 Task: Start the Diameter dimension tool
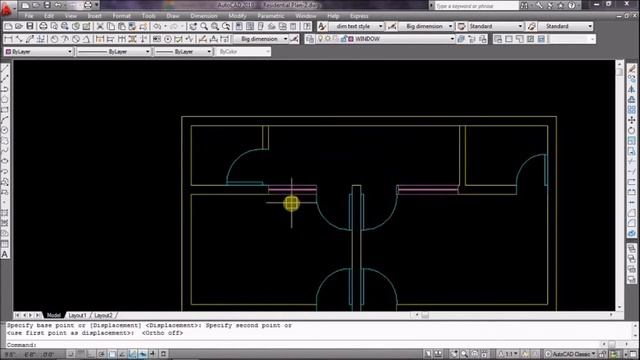coord(76,39)
